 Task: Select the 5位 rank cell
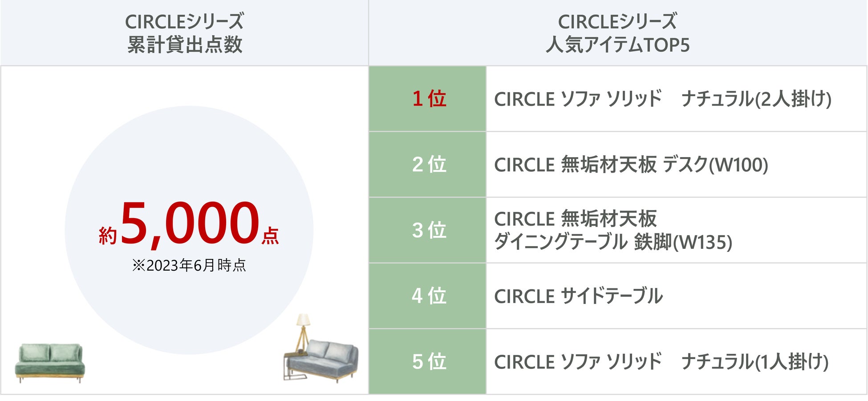427,361
